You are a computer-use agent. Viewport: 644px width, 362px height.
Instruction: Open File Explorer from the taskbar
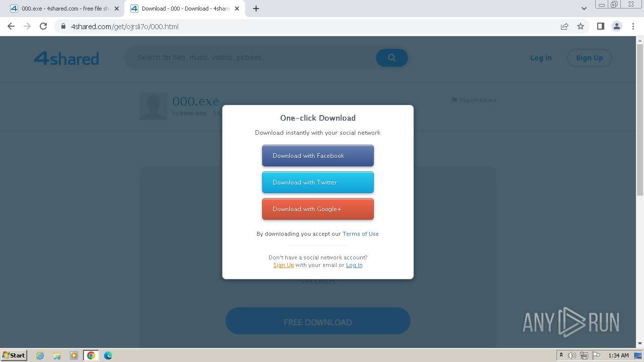point(57,355)
